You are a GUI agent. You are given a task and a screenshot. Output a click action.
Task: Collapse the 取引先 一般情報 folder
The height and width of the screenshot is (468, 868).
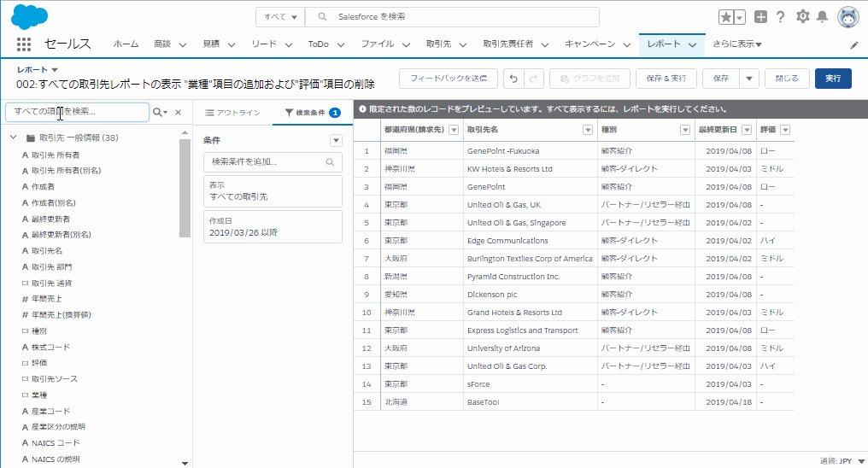point(14,137)
